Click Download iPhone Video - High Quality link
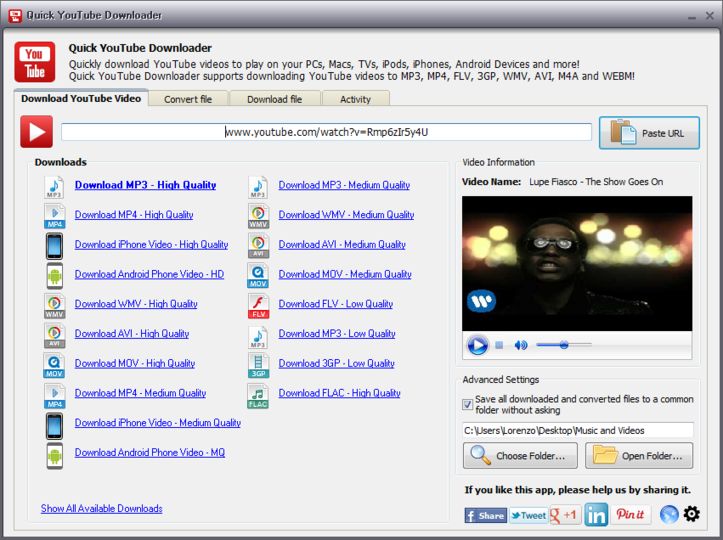The height and width of the screenshot is (540, 723). click(151, 244)
